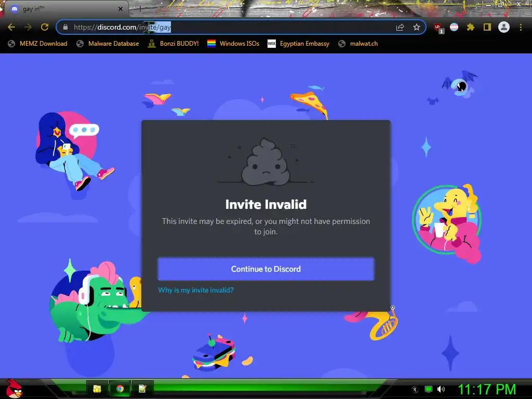Click the Angry Birds start button
This screenshot has height=399, width=532.
click(x=14, y=389)
